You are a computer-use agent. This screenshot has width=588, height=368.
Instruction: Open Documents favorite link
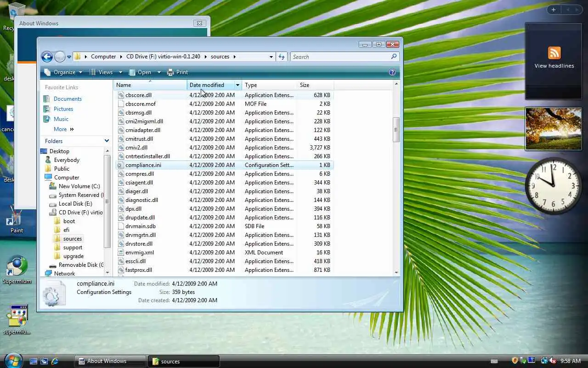[x=68, y=99]
